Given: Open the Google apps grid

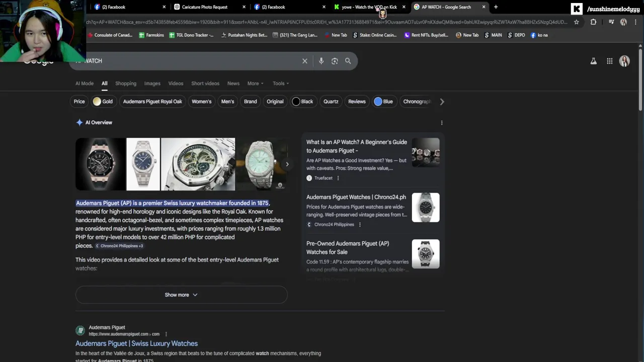Looking at the screenshot, I should 609,61.
